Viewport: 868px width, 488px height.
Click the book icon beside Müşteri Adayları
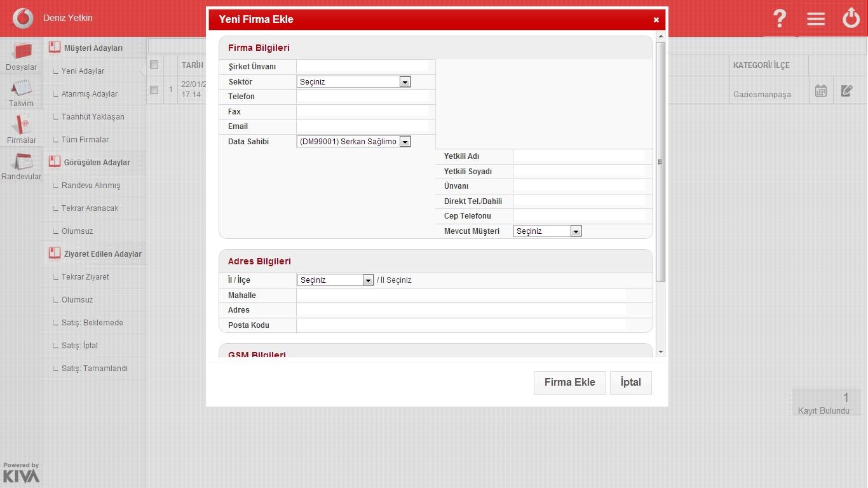(55, 48)
